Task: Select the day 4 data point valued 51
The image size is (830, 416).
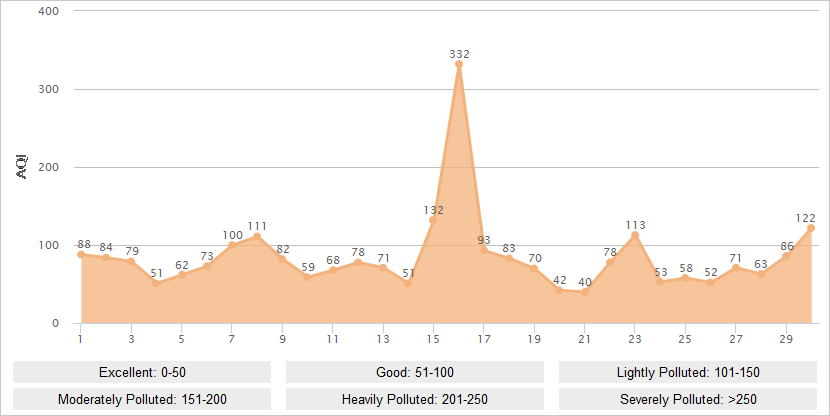Action: point(156,283)
